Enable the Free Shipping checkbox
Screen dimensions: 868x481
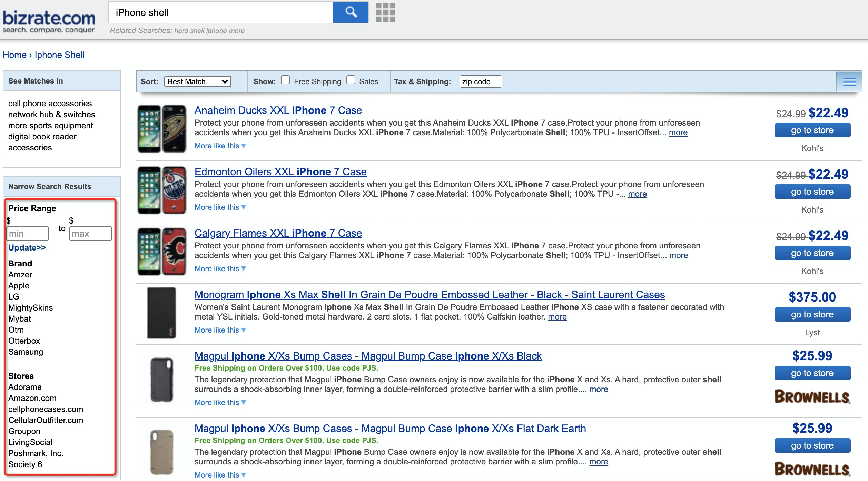[x=285, y=80]
